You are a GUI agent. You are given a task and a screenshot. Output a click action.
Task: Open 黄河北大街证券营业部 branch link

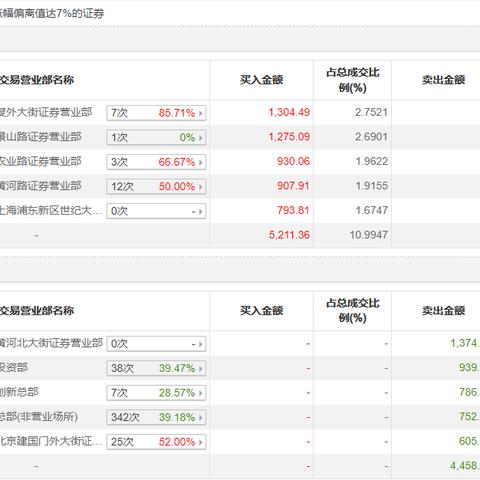click(51, 343)
